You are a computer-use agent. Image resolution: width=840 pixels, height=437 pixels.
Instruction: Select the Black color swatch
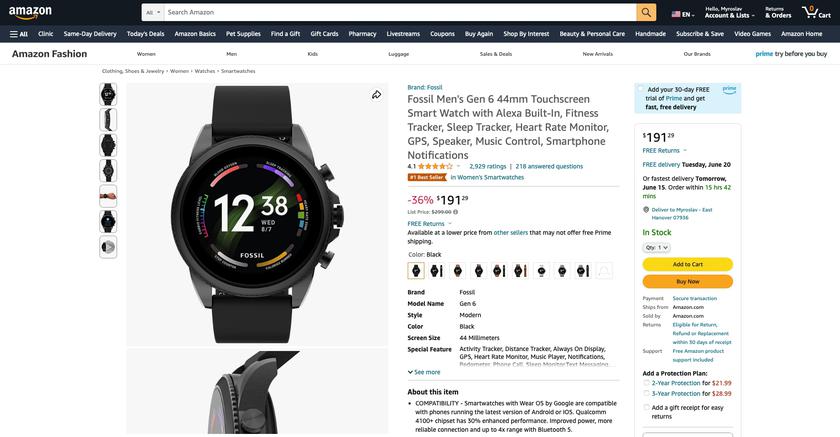(x=416, y=270)
